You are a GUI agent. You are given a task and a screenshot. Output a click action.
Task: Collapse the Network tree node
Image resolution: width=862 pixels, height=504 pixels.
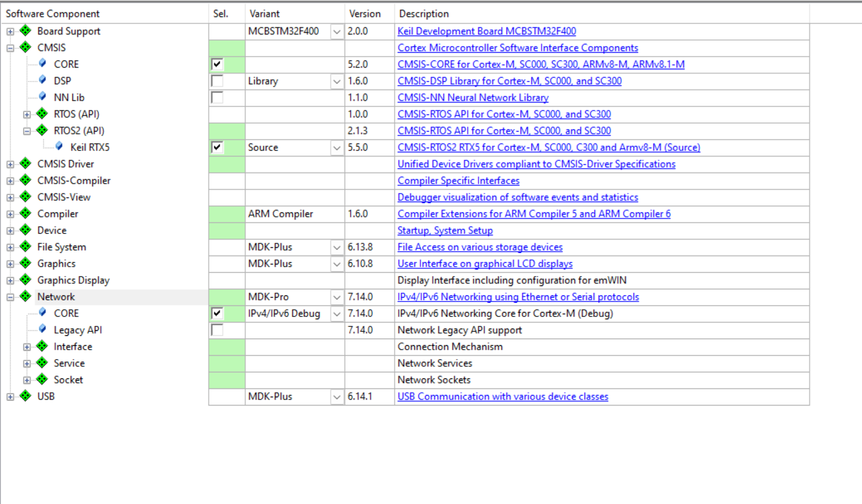10,297
